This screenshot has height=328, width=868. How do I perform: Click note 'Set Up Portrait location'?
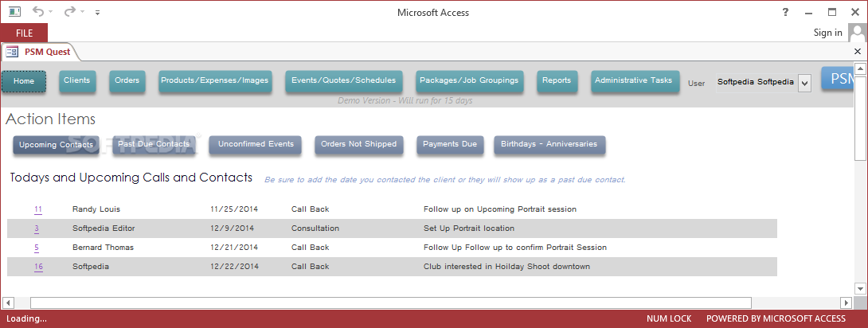(x=469, y=228)
